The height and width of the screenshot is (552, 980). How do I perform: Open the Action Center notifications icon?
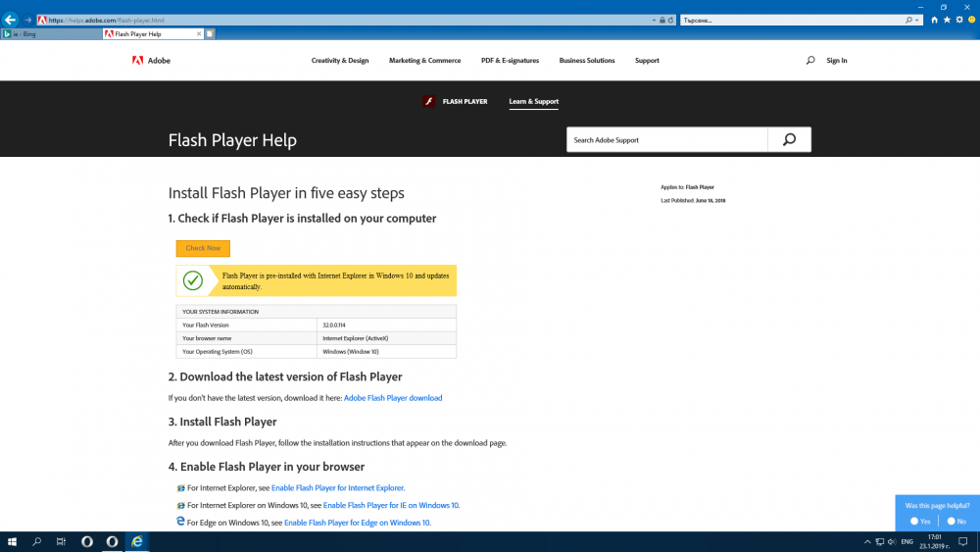(963, 542)
